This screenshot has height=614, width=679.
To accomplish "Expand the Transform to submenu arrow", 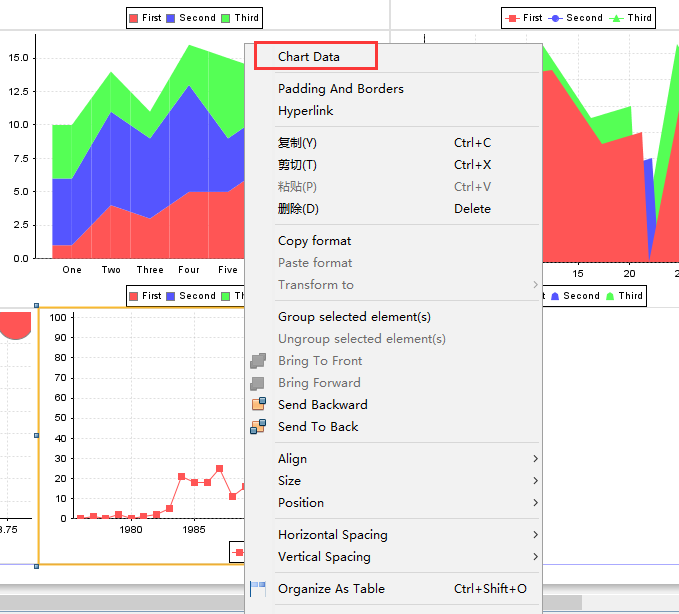I will click(x=535, y=284).
